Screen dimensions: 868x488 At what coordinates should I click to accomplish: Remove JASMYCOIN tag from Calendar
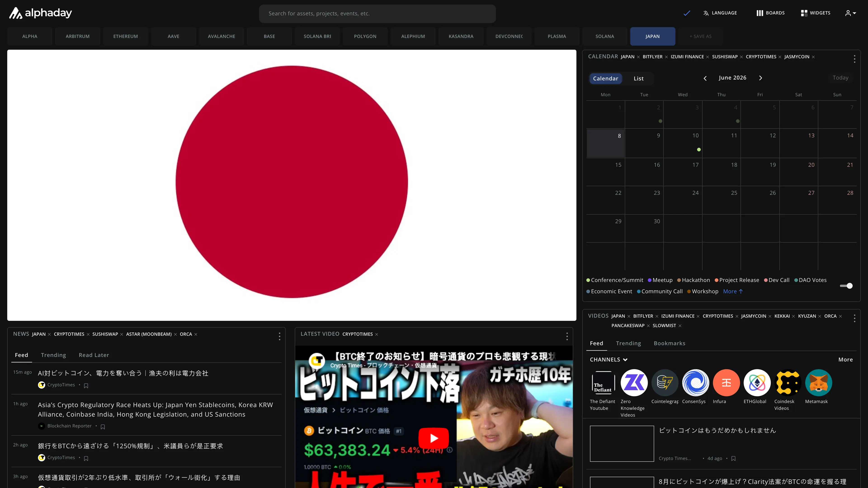[x=813, y=57]
